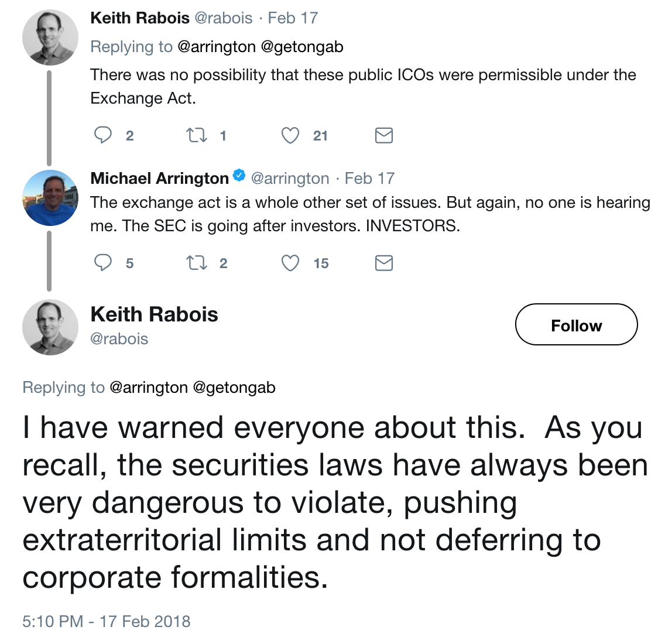Reply to Michael Arrington's SEC investors tweet

[103, 263]
